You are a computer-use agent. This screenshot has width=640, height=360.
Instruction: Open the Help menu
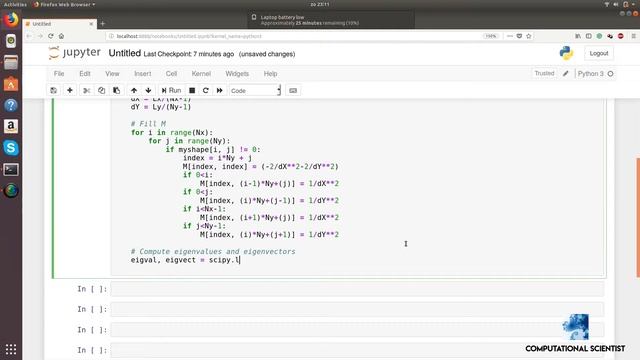click(x=270, y=73)
